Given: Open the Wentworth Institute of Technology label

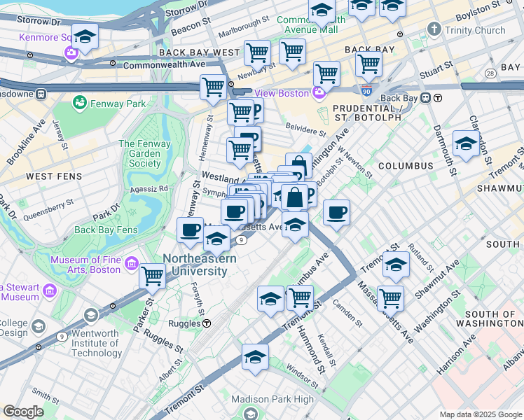Looking at the screenshot, I should pyautogui.click(x=96, y=343).
